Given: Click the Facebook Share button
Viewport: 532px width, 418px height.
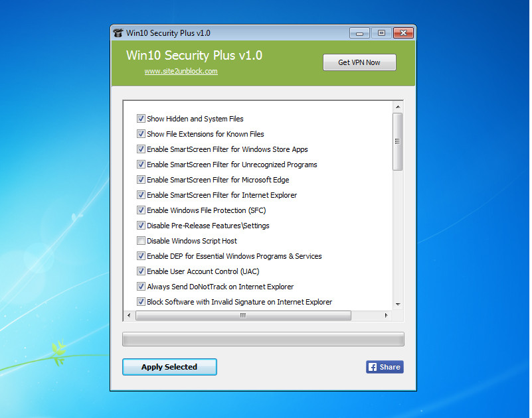Looking at the screenshot, I should click(385, 367).
